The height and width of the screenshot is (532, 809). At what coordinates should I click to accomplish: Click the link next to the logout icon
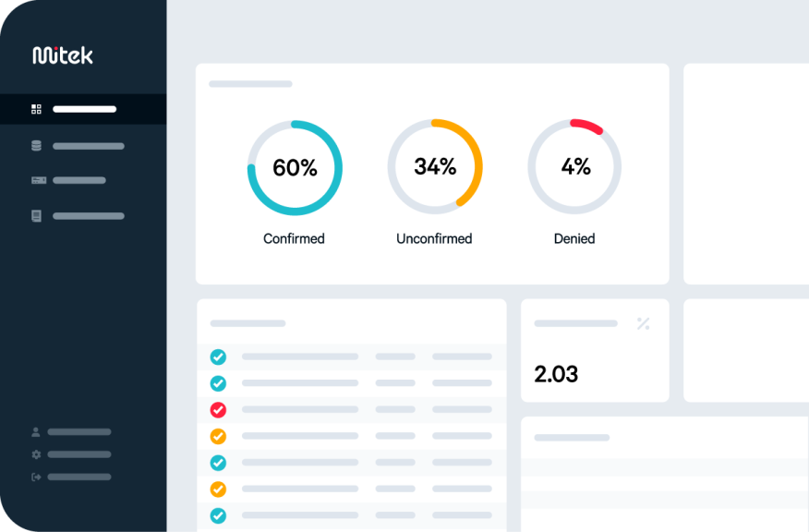(x=78, y=478)
